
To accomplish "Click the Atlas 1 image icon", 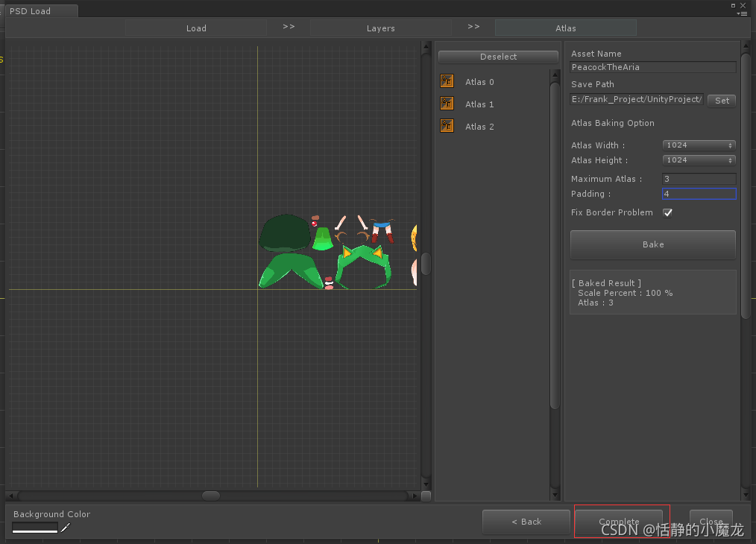I will click(x=447, y=104).
